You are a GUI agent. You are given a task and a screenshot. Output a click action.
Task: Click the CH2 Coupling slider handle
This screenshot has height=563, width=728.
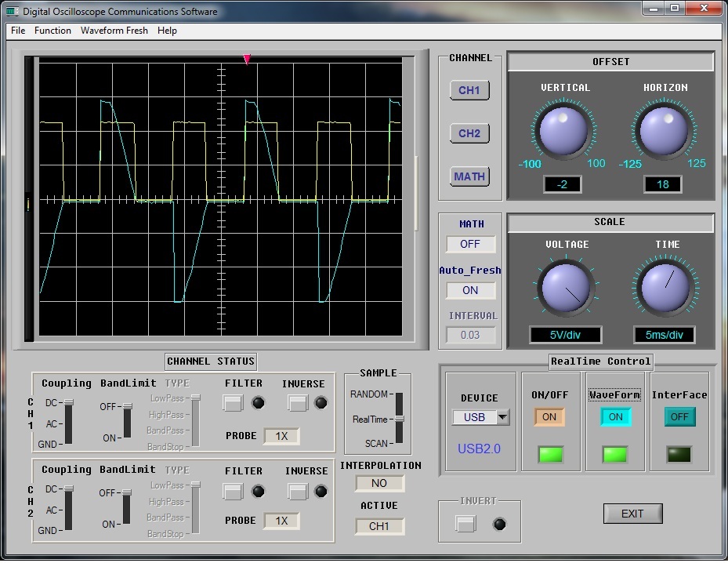69,489
